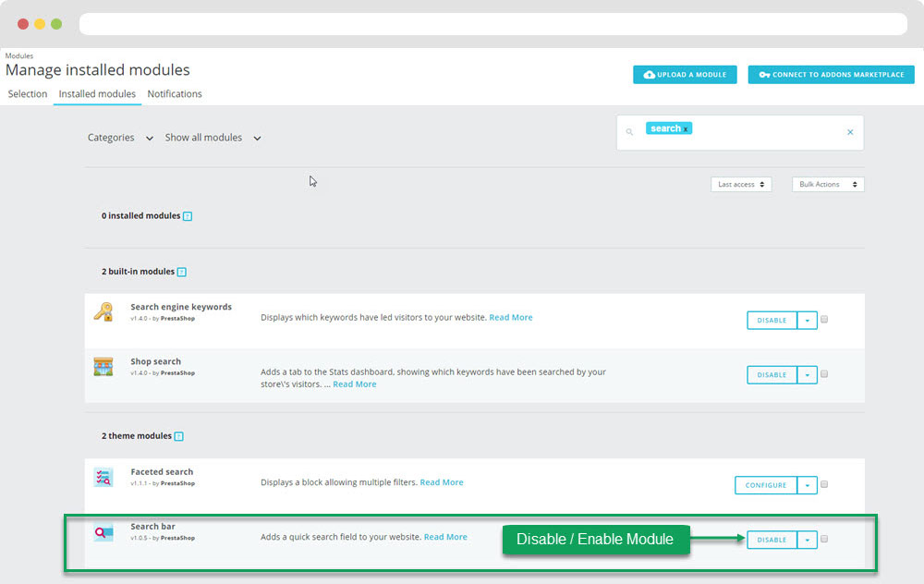The image size is (924, 584).
Task: Open the Search bar module icon
Action: [x=103, y=531]
